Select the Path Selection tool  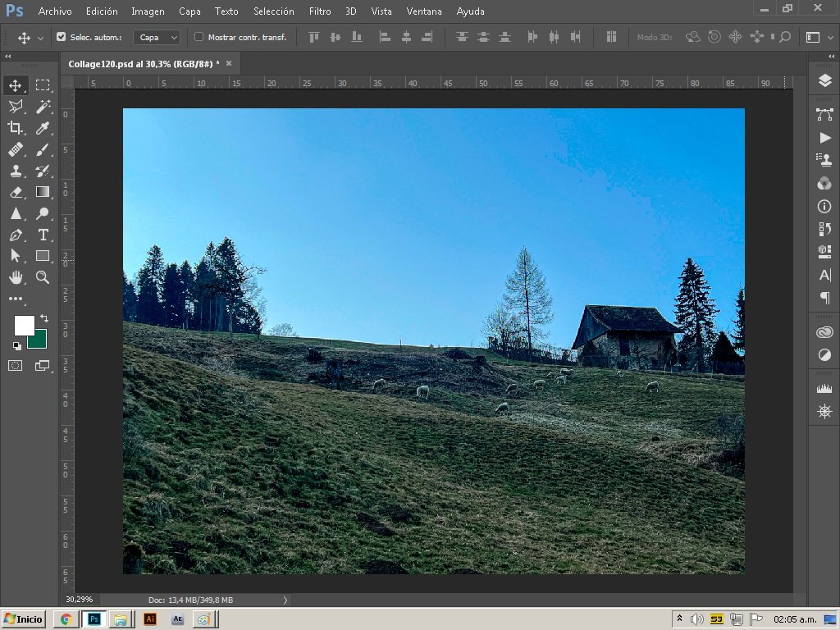click(x=16, y=256)
